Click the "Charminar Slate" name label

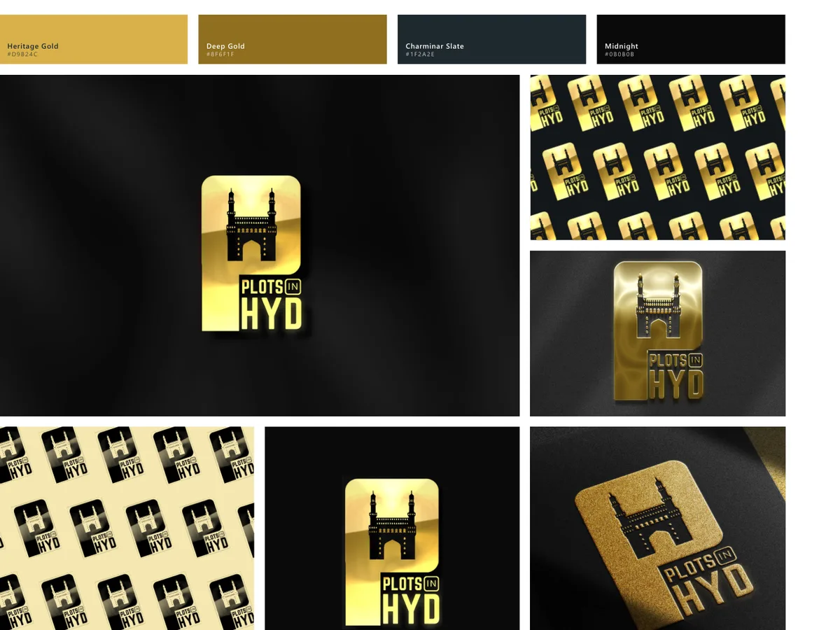click(435, 46)
